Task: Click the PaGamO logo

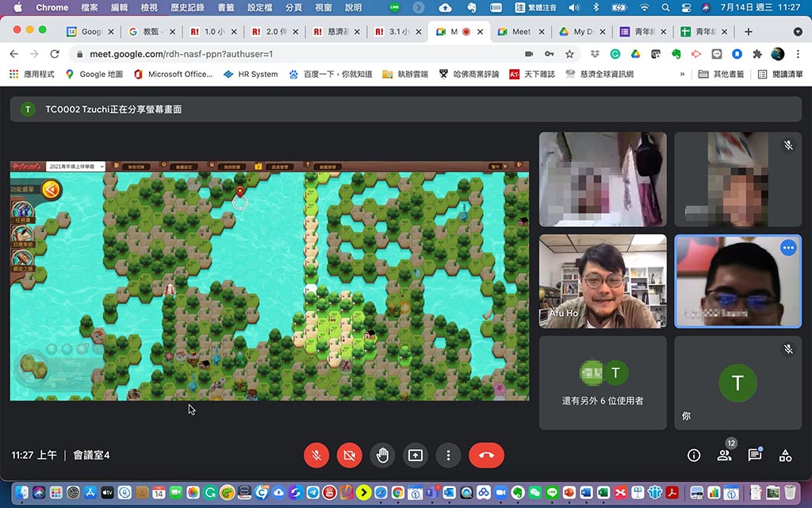Action: 26,167
